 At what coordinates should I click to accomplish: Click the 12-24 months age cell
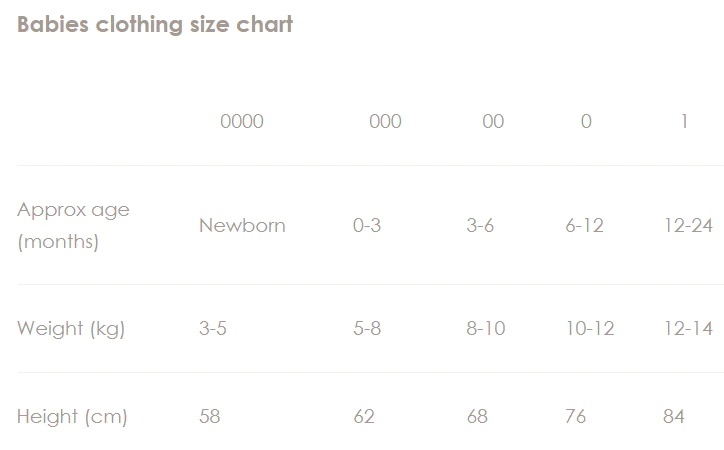tap(688, 225)
